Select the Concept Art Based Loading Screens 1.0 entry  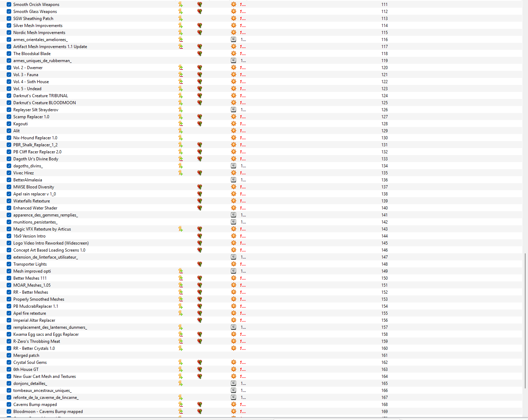(49, 250)
